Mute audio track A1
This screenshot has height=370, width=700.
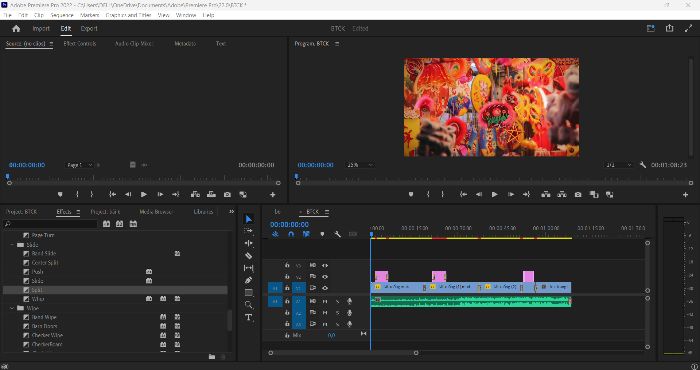[325, 301]
